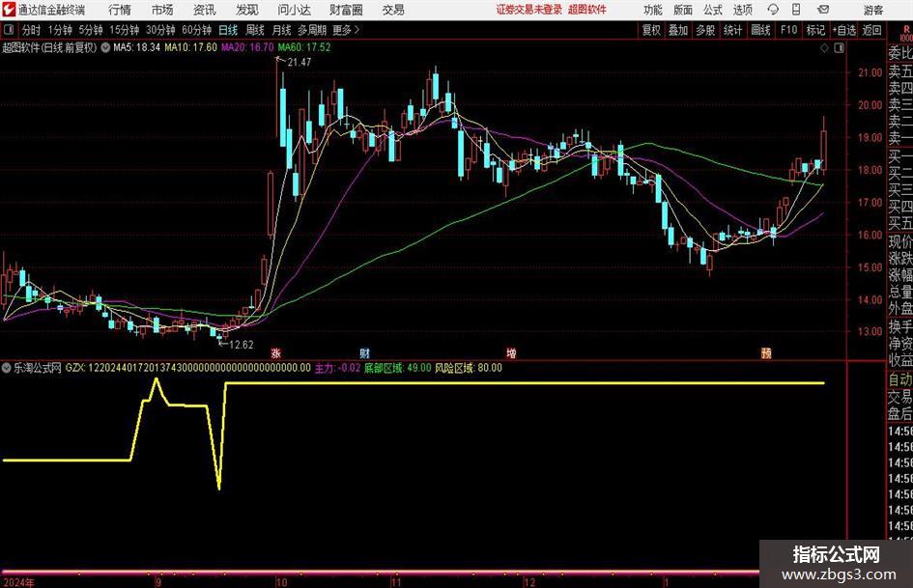Click the 增 event marker
Screen dimensions: 913x588
click(x=511, y=352)
